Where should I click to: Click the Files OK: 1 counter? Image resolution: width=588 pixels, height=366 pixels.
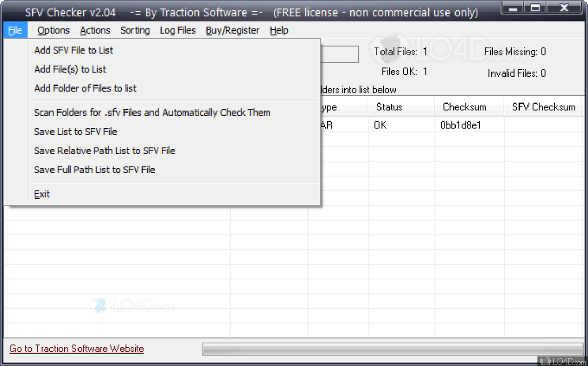click(404, 72)
